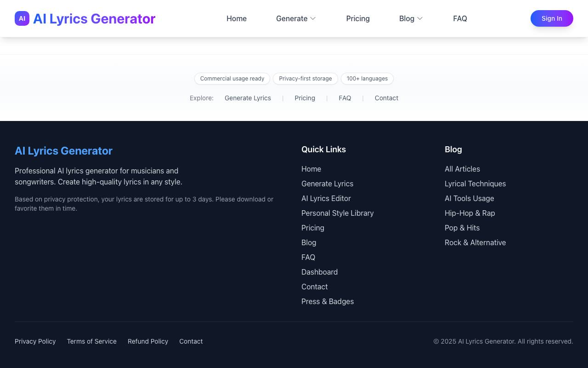588x368 pixels.
Task: Expand the chevron next to Generate
Action: 313,18
